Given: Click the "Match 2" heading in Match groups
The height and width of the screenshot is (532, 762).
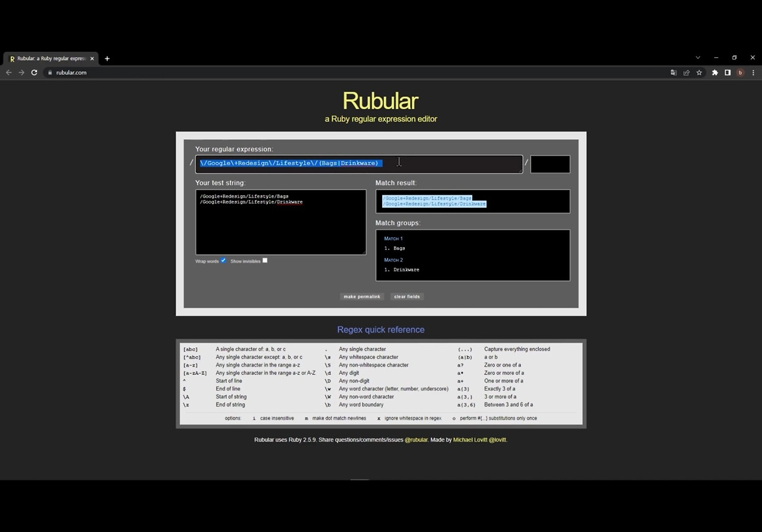Looking at the screenshot, I should [394, 260].
